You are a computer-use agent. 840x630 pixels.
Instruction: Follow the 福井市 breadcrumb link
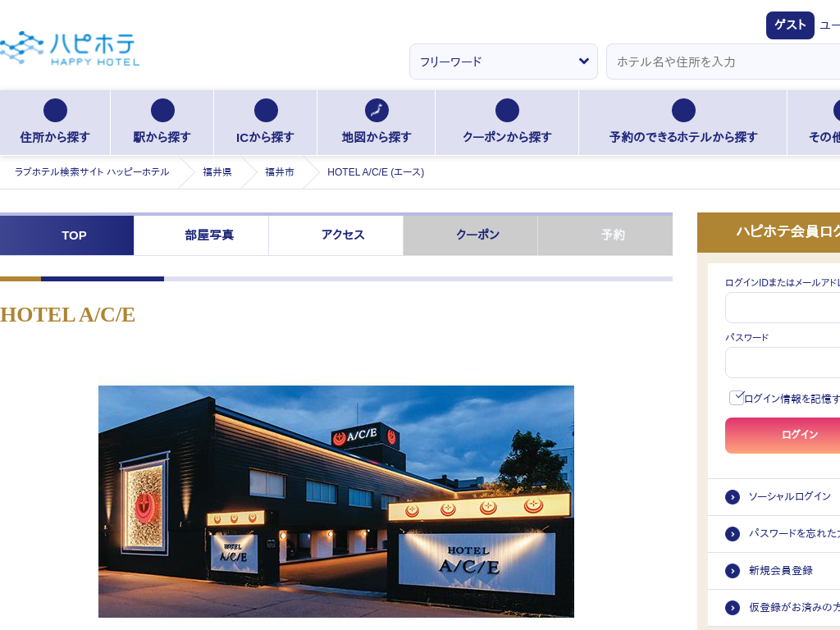coord(280,172)
